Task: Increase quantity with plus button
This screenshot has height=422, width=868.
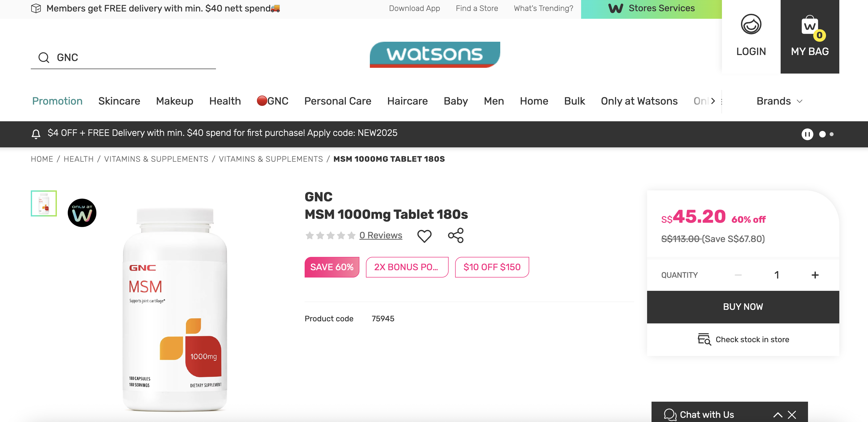Action: point(815,275)
